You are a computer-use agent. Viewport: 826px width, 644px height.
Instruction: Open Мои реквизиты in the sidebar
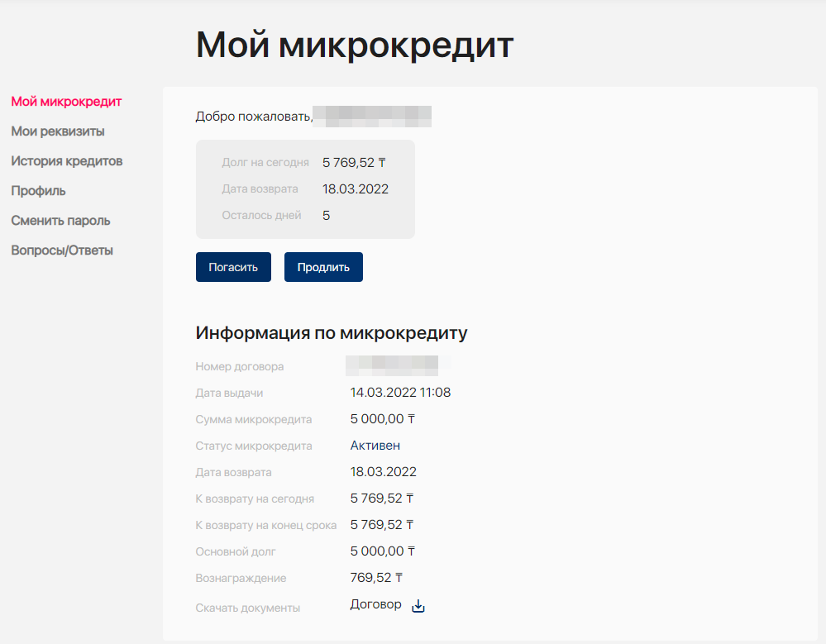coord(58,131)
